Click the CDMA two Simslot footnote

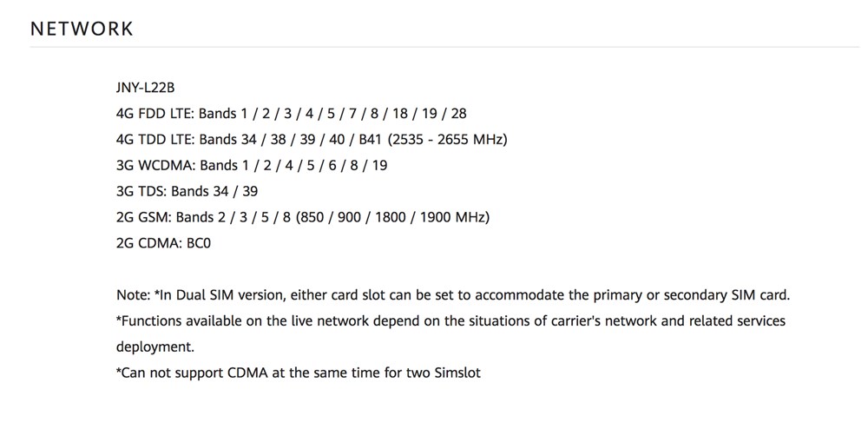[x=298, y=373]
